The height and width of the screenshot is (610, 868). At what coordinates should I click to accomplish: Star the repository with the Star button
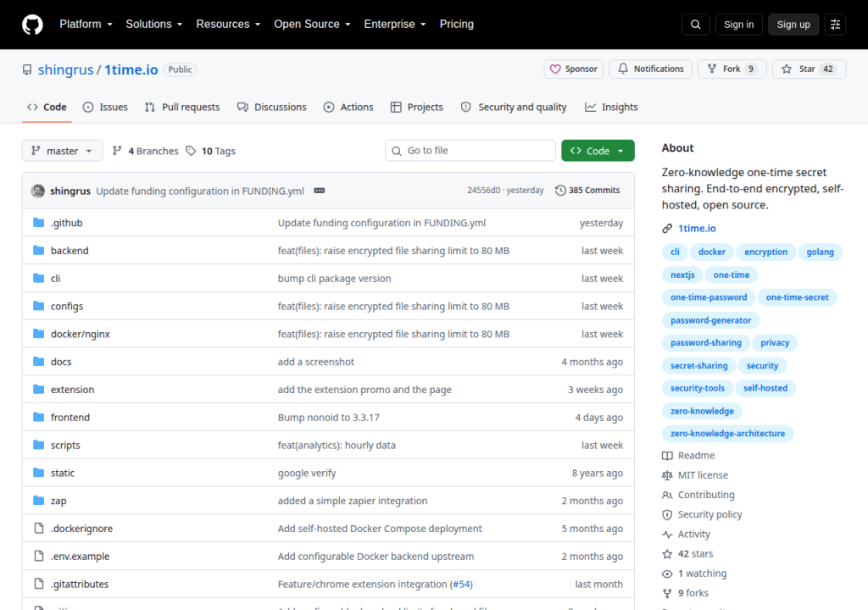[809, 69]
